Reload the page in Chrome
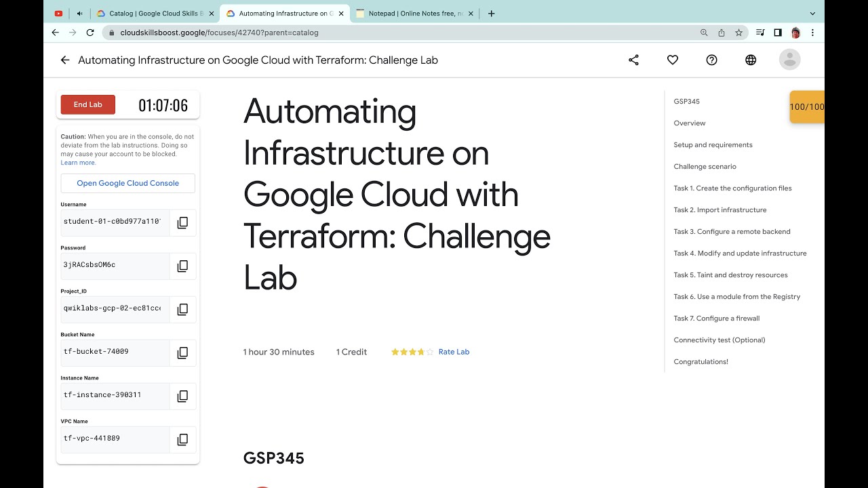 click(90, 33)
